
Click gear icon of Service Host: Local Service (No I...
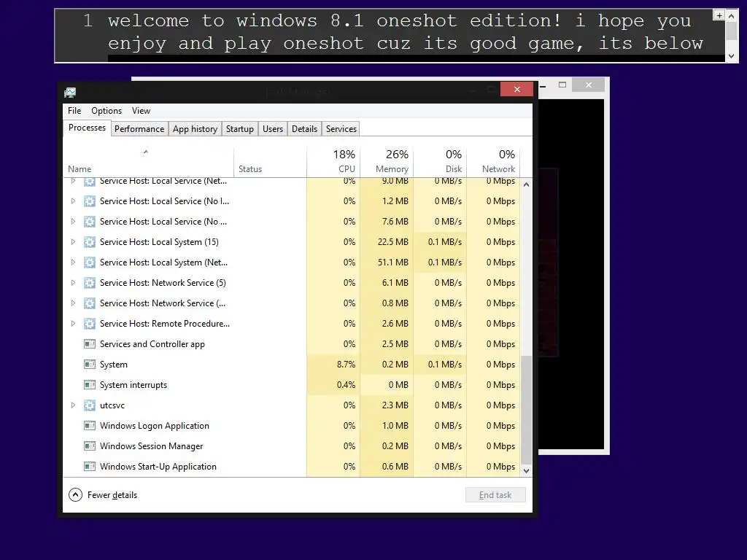pyautogui.click(x=89, y=201)
